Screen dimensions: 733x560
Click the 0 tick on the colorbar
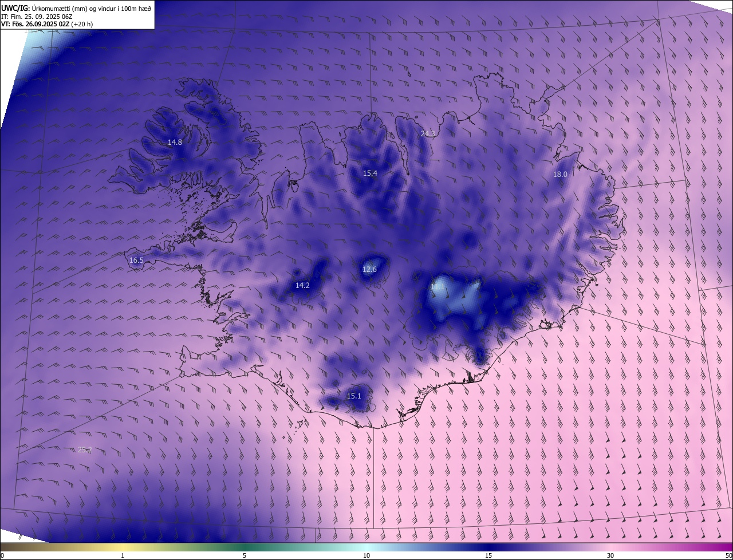click(x=2, y=555)
